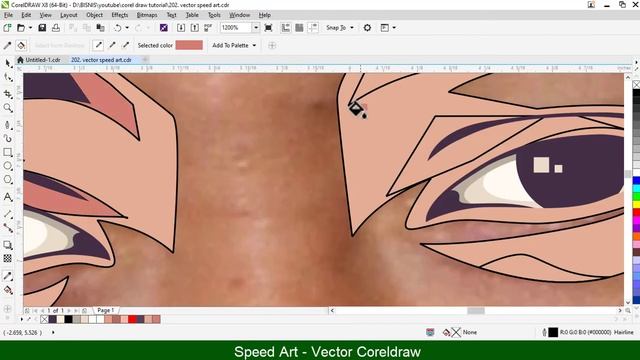
Task: Click the Open file folder icon
Action: coord(21,28)
